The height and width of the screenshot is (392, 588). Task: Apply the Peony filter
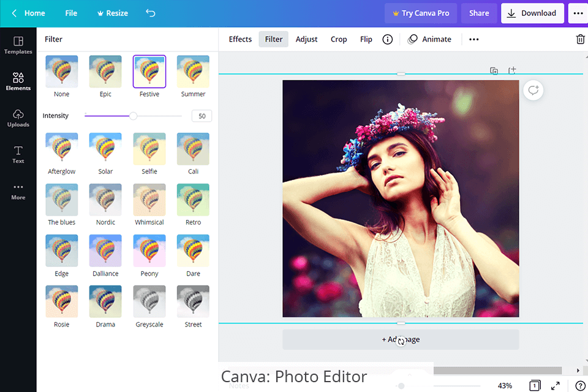coord(149,251)
